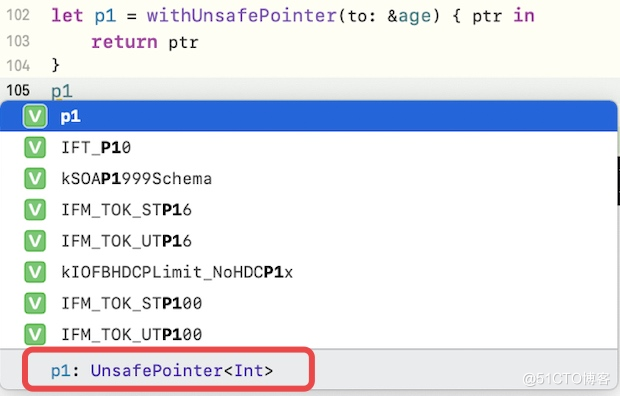Select IFM_TOK_STP16 completion entry
Viewport: 620px width, 396px height.
[x=308, y=210]
